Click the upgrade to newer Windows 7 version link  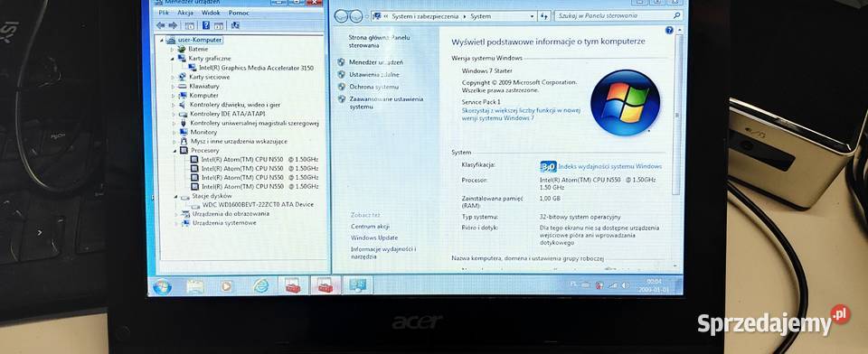[x=521, y=114]
